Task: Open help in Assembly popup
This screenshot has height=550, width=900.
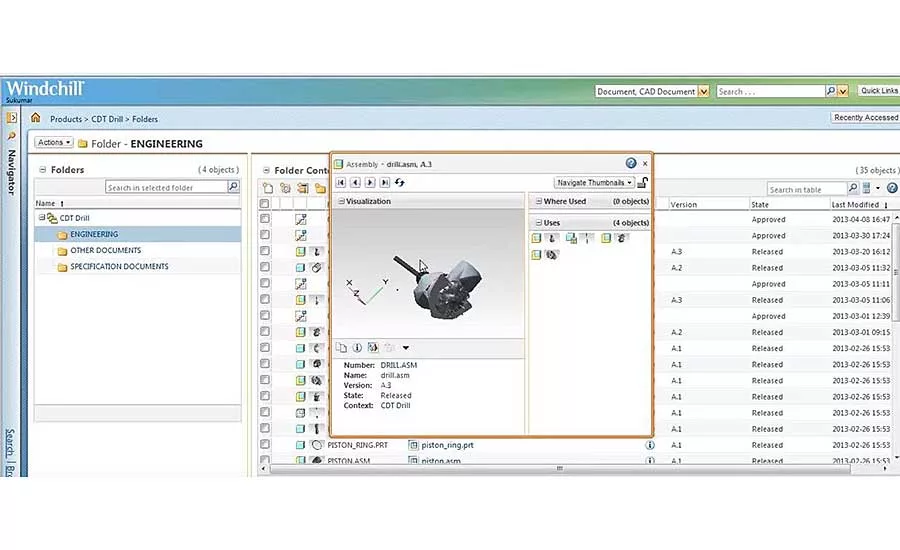Action: tap(631, 163)
